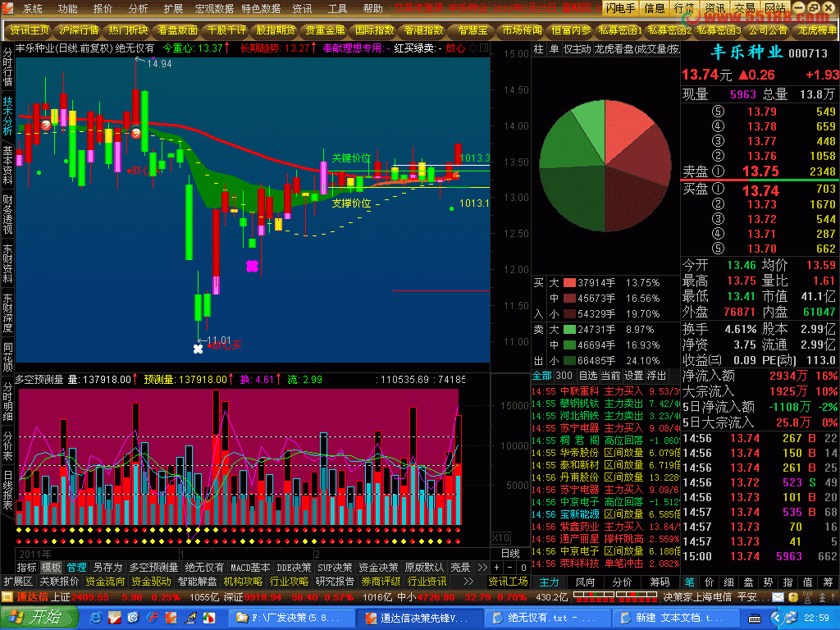
Task: Click the X10 scale label on volume chart
Action: [501, 537]
